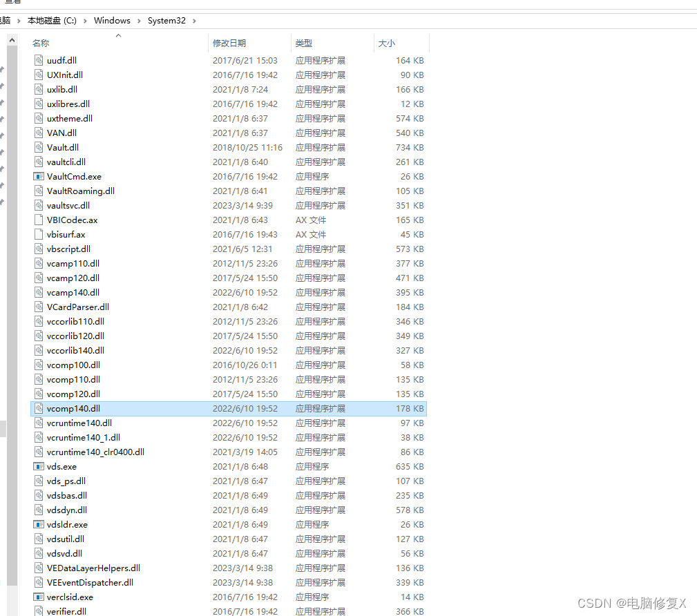697x616 pixels.
Task: Go to System32 breadcrumb in address bar
Action: [166, 21]
